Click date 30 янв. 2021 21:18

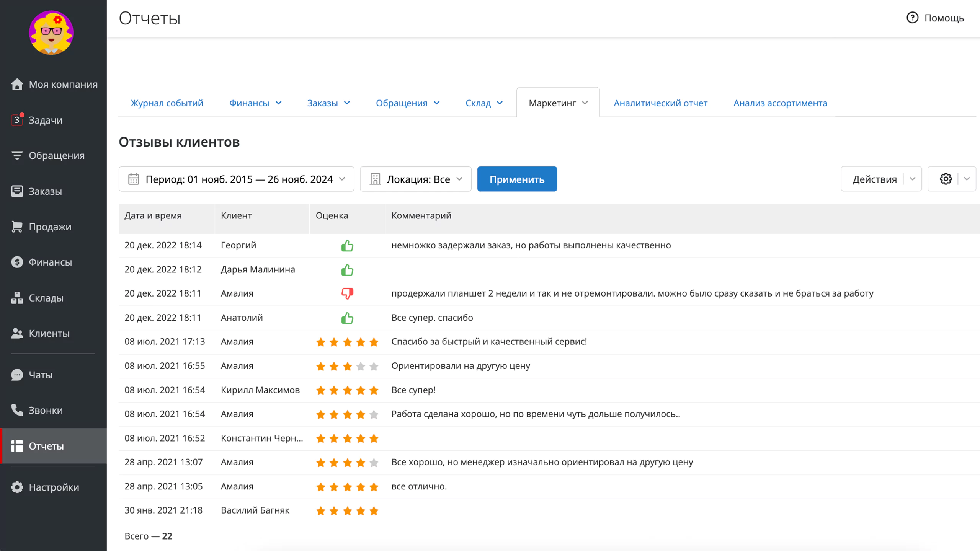click(x=163, y=510)
